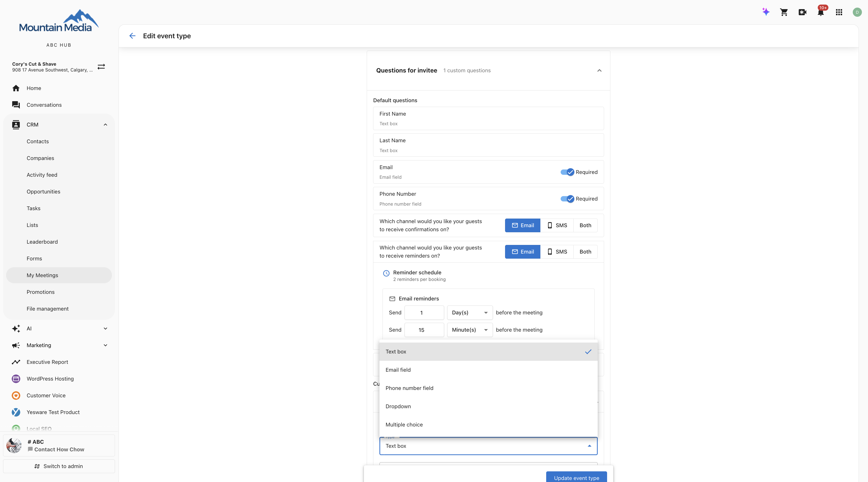Click the Customer Voice icon

click(x=16, y=396)
